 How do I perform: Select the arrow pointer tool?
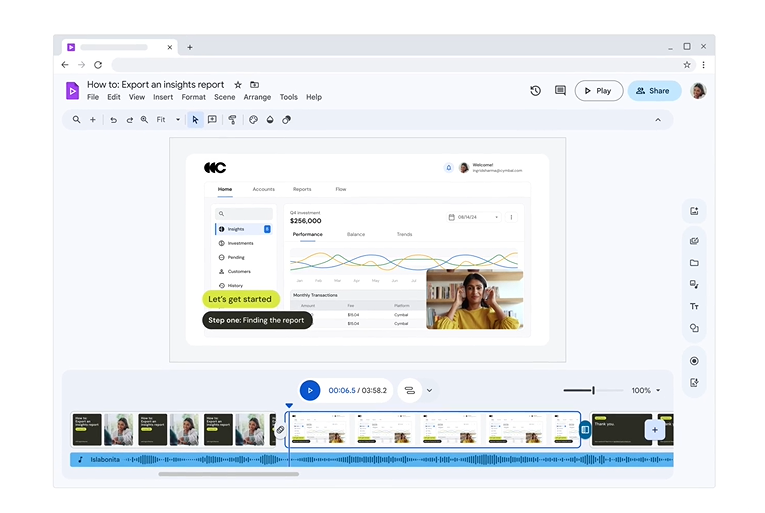pyautogui.click(x=195, y=120)
